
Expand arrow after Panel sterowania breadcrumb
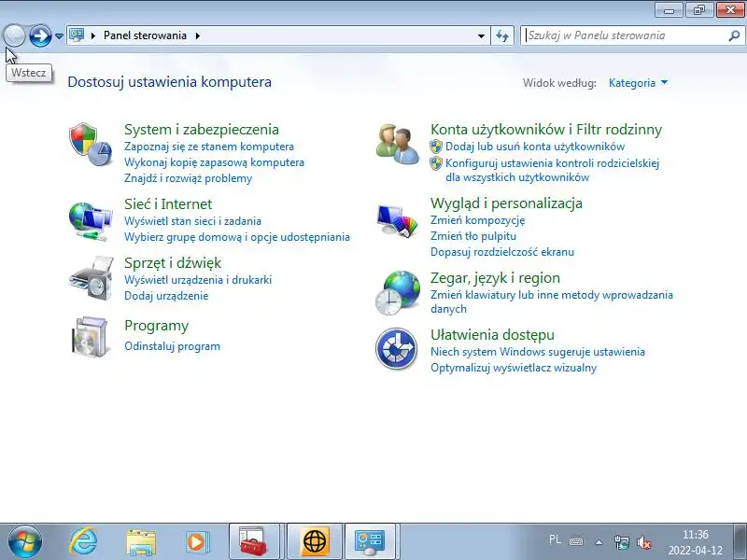[198, 35]
